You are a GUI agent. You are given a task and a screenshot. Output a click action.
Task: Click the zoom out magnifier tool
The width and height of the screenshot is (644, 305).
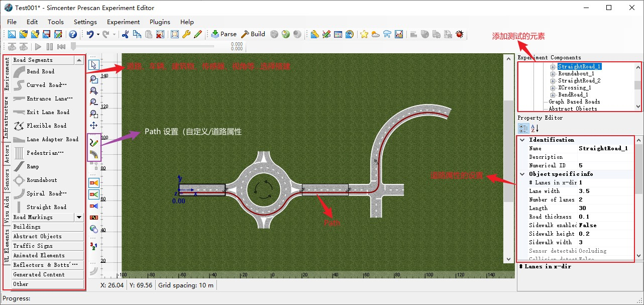click(x=93, y=102)
